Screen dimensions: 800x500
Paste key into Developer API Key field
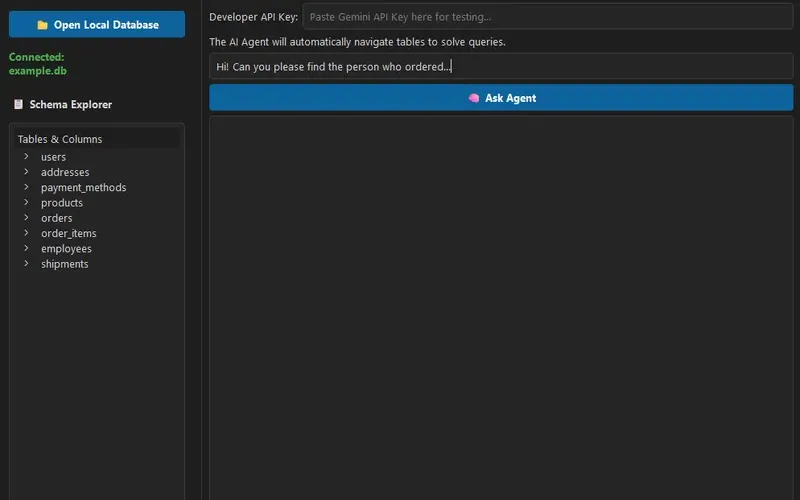pyautogui.click(x=547, y=17)
